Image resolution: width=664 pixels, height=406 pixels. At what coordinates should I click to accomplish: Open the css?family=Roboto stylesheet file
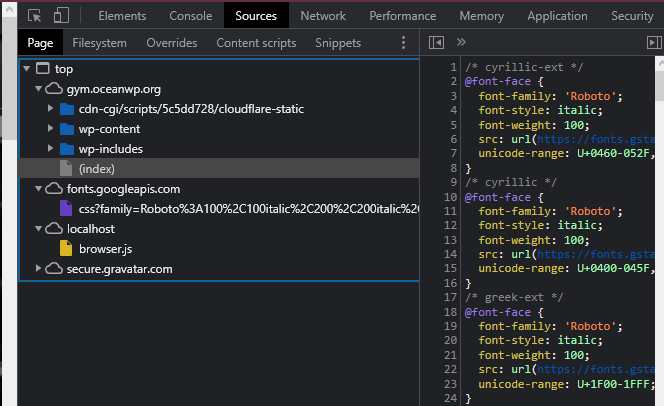pyautogui.click(x=249, y=209)
